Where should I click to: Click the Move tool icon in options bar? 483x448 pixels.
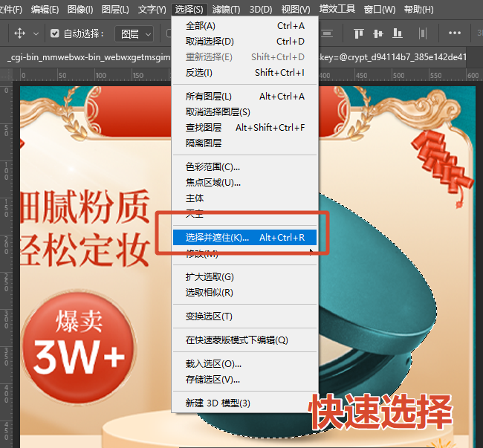tap(20, 33)
